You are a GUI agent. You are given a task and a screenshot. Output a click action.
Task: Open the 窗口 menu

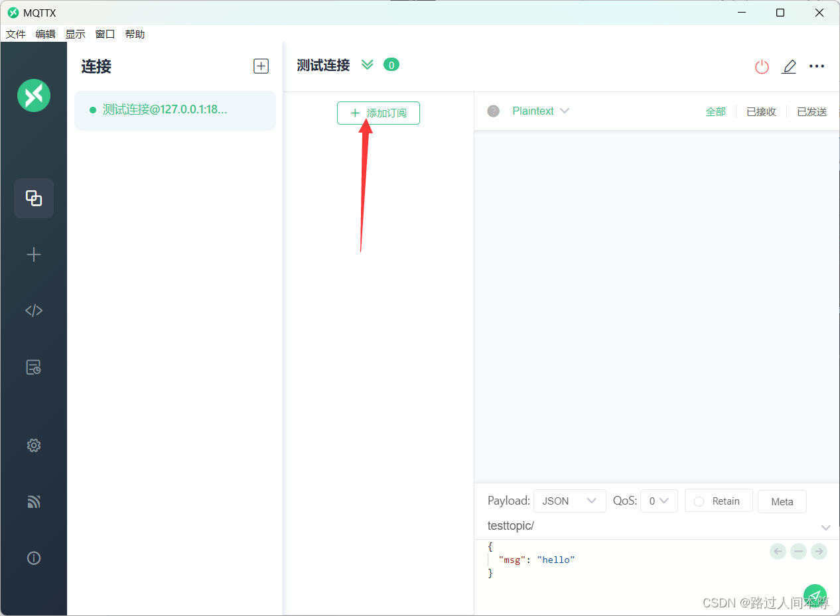(x=105, y=34)
